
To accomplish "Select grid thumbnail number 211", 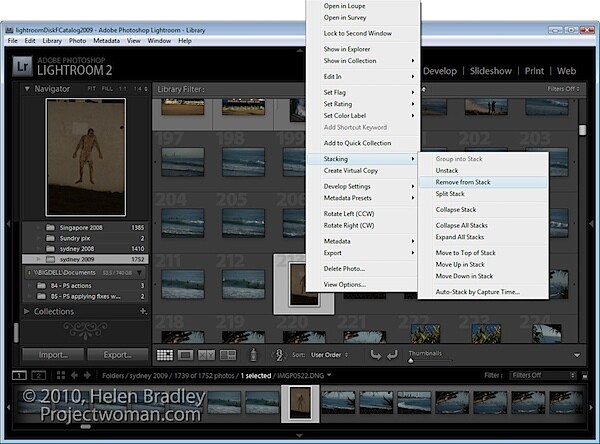I will (x=183, y=284).
